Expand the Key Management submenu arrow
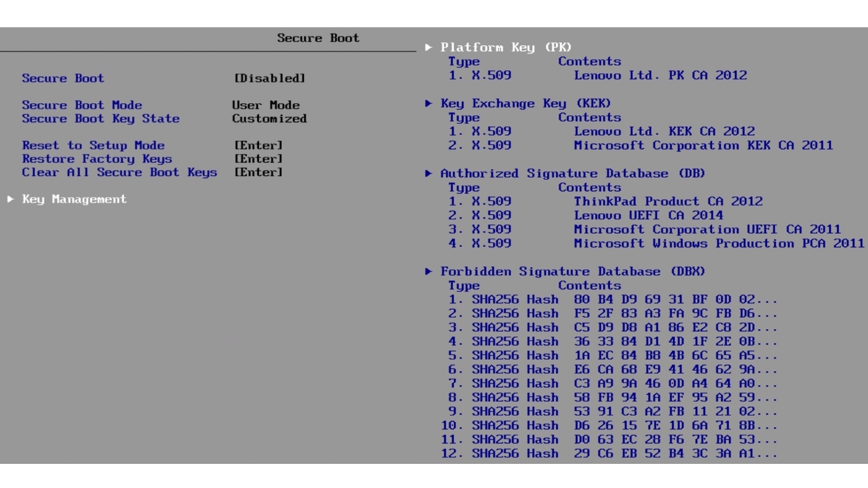868x488 pixels. 10,199
